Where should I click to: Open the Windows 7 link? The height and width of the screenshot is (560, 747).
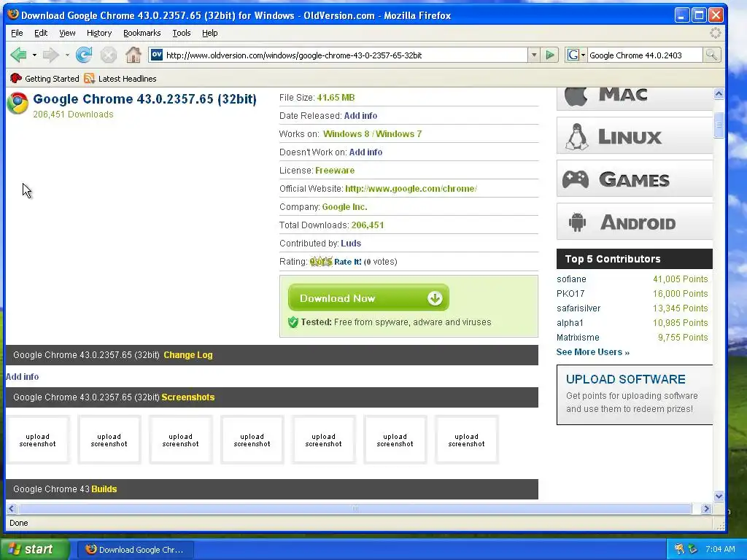click(399, 134)
